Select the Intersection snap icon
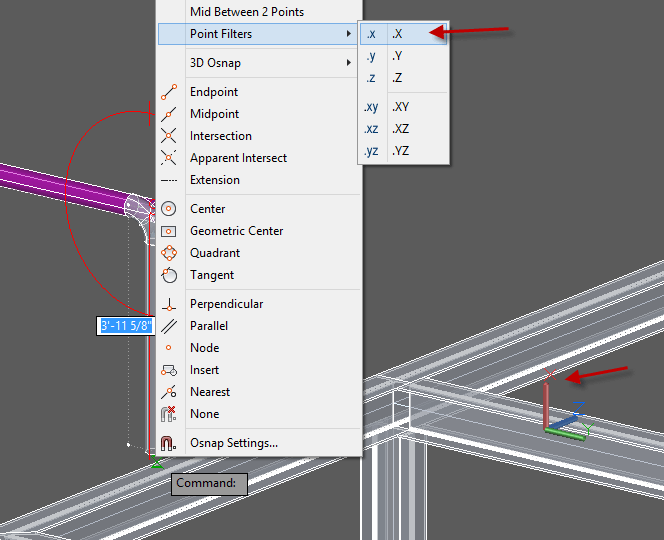This screenshot has width=664, height=540. [170, 136]
